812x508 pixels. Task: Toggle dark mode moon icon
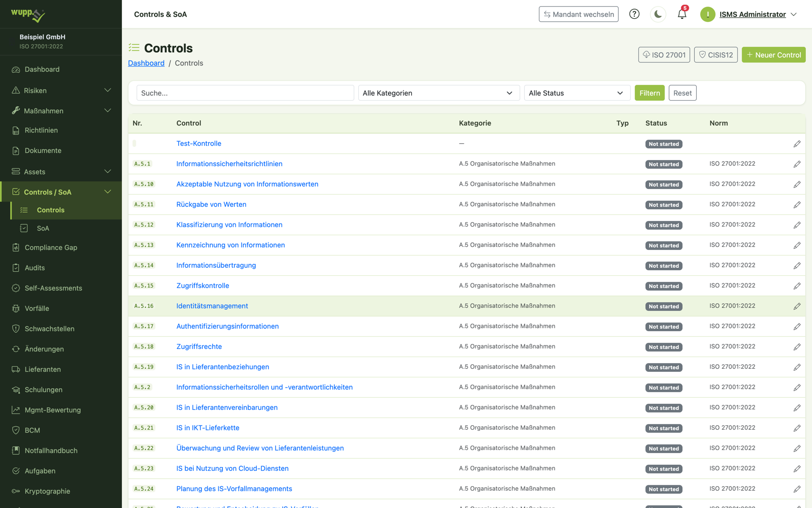[x=658, y=14]
